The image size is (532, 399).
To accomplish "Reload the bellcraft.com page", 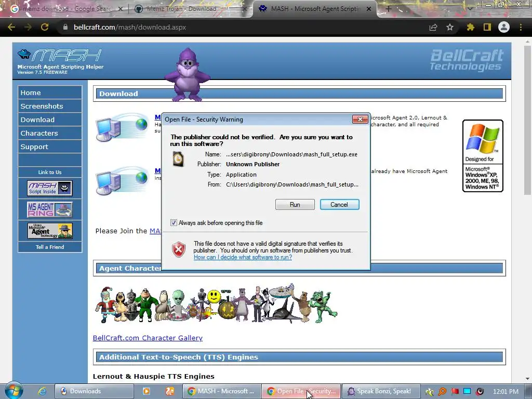I will tap(45, 27).
